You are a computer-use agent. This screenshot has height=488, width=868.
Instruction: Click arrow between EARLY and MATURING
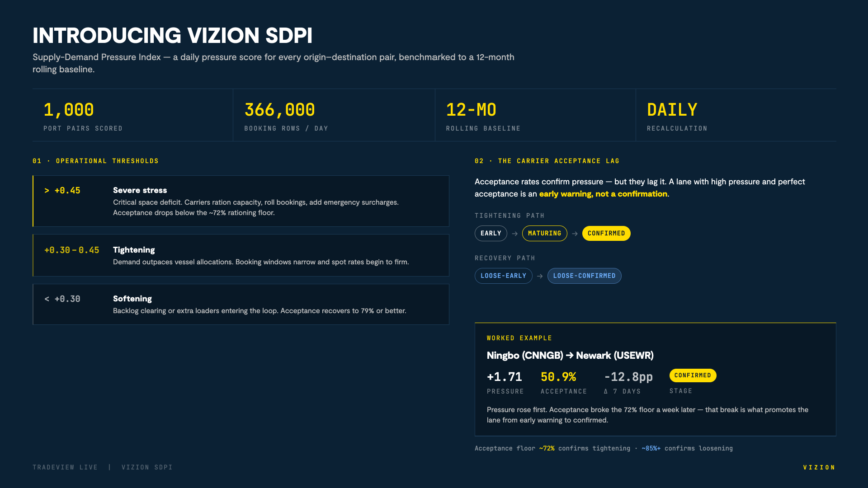(514, 234)
